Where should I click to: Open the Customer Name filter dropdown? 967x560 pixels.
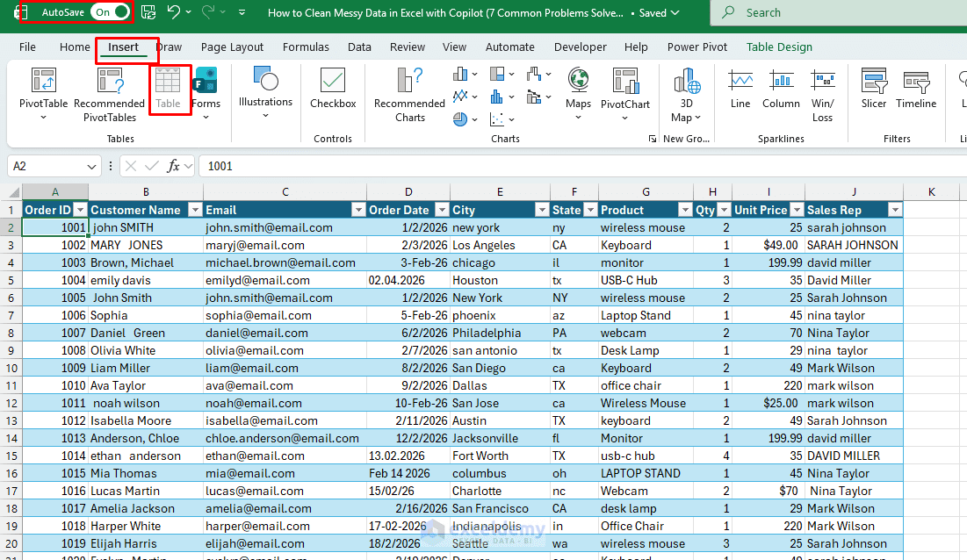(x=195, y=210)
